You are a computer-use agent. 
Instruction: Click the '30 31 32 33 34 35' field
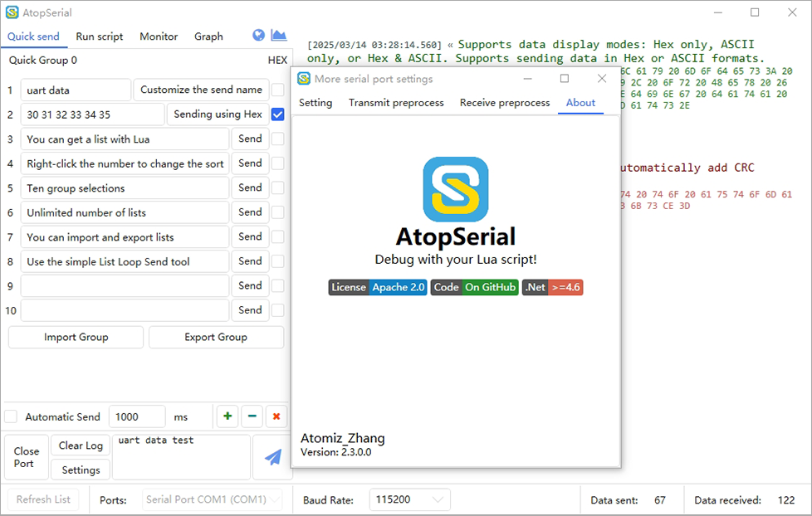(93, 114)
